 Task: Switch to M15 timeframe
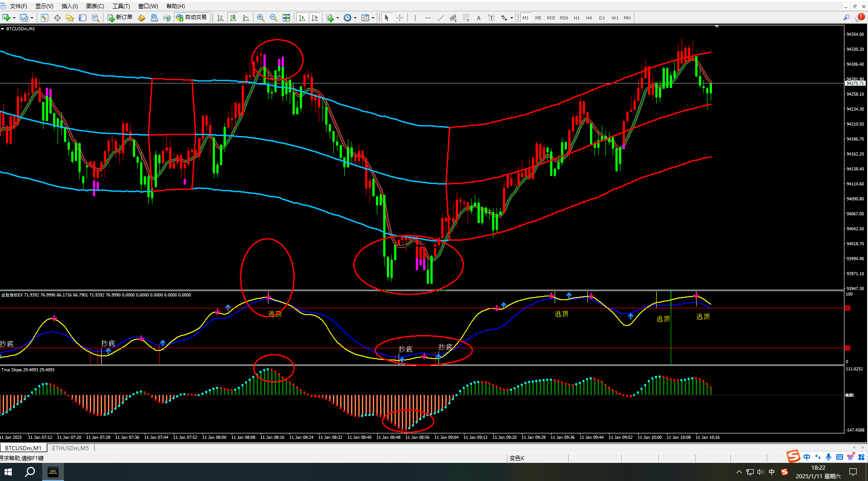click(x=551, y=18)
